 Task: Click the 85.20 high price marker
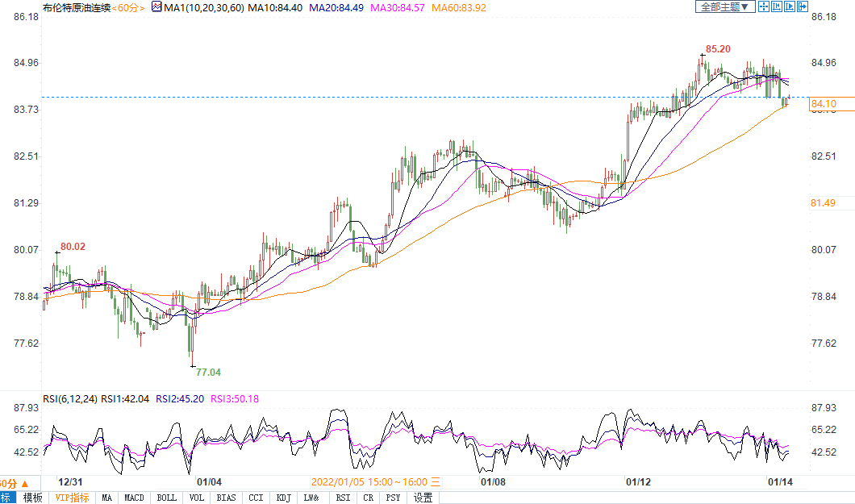(718, 49)
